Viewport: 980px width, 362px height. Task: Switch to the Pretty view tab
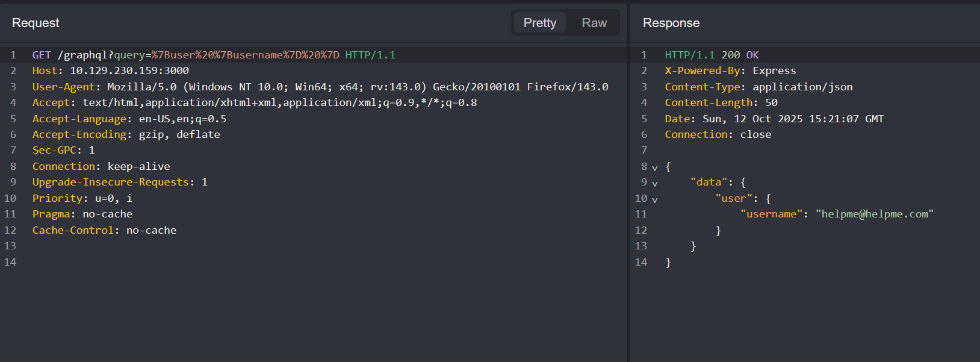coord(539,23)
